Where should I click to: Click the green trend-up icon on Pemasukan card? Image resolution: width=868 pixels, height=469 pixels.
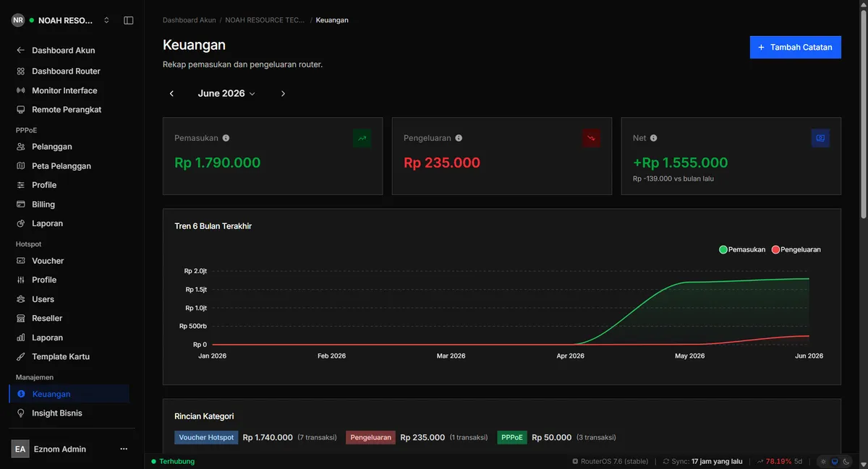click(x=362, y=138)
